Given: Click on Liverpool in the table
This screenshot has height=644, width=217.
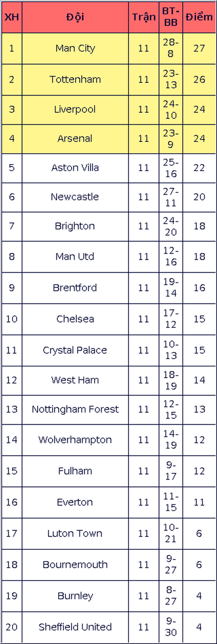Looking at the screenshot, I should (75, 109).
